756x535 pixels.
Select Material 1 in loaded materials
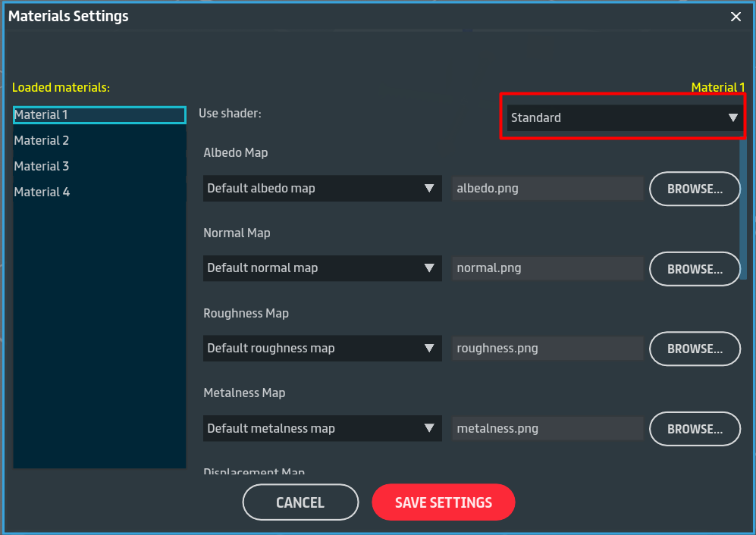click(x=99, y=115)
